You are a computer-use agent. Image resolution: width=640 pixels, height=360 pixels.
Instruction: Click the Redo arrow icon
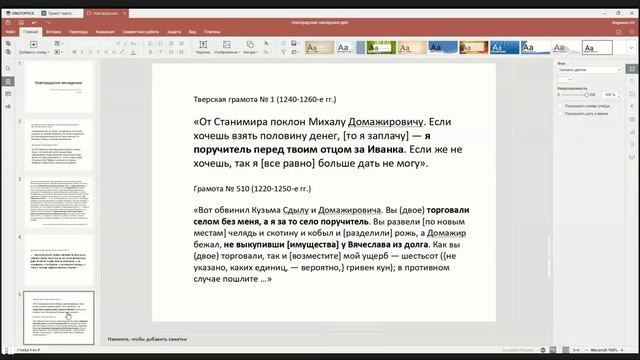[x=48, y=22]
